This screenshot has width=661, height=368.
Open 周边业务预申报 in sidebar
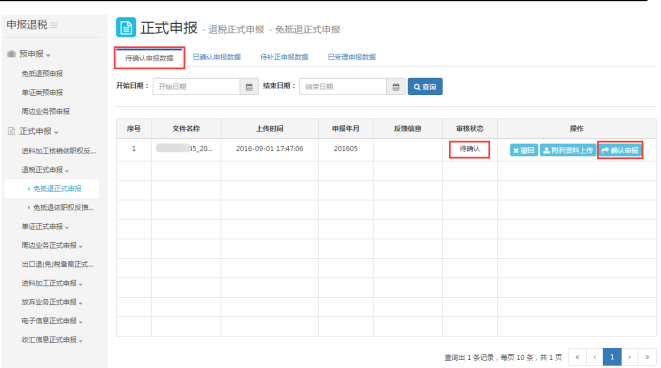pyautogui.click(x=46, y=111)
